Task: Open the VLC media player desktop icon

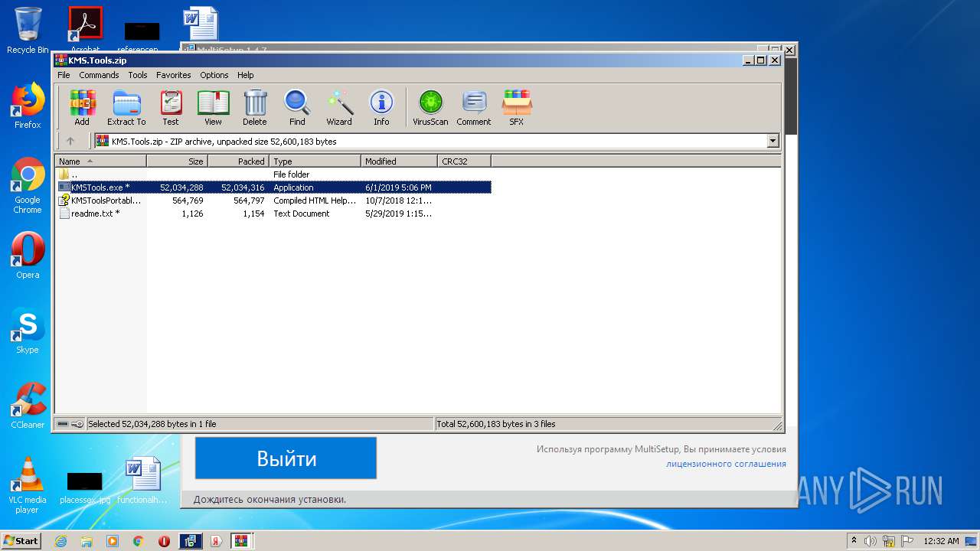Action: click(x=28, y=485)
